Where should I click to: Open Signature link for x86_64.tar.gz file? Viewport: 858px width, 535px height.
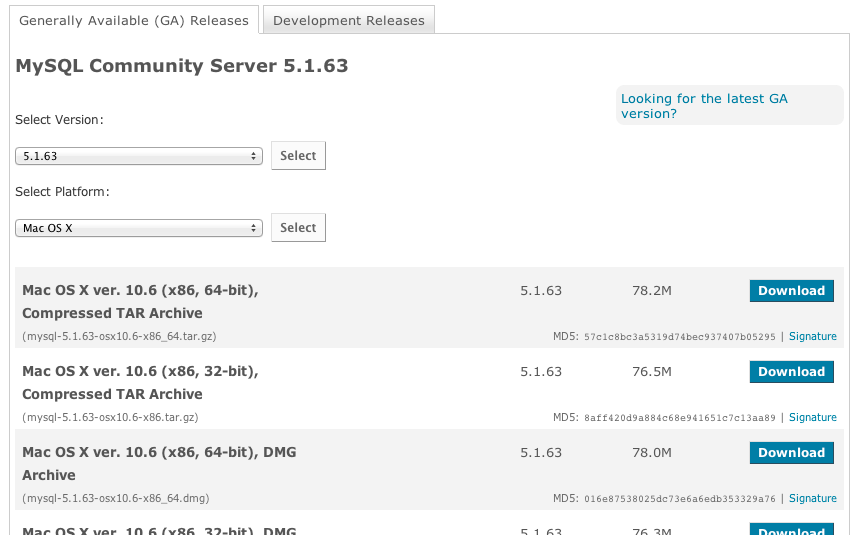click(813, 336)
